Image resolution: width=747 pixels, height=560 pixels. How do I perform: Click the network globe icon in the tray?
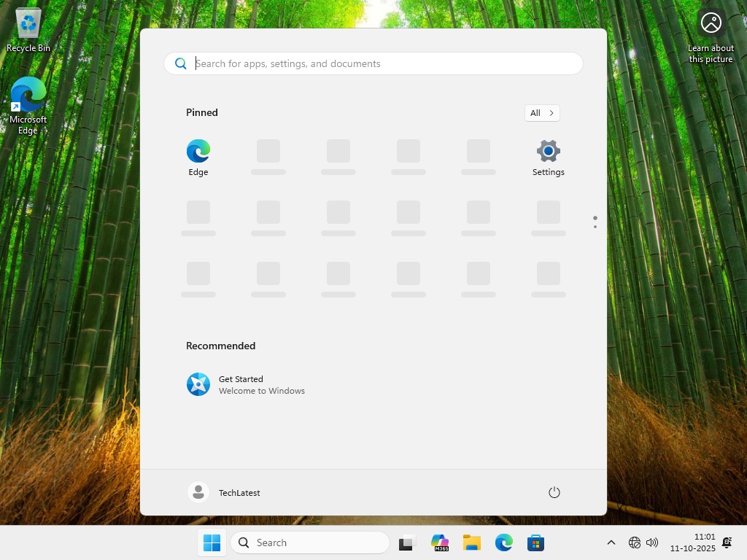point(634,542)
